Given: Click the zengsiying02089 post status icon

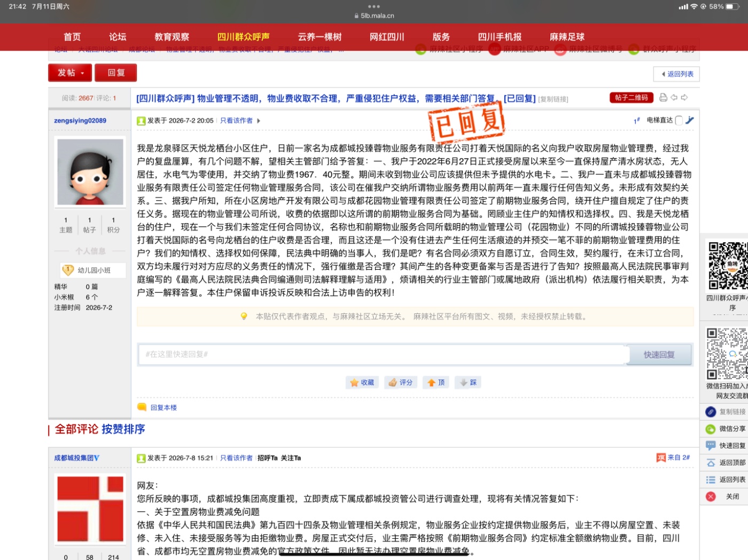Looking at the screenshot, I should tap(141, 121).
